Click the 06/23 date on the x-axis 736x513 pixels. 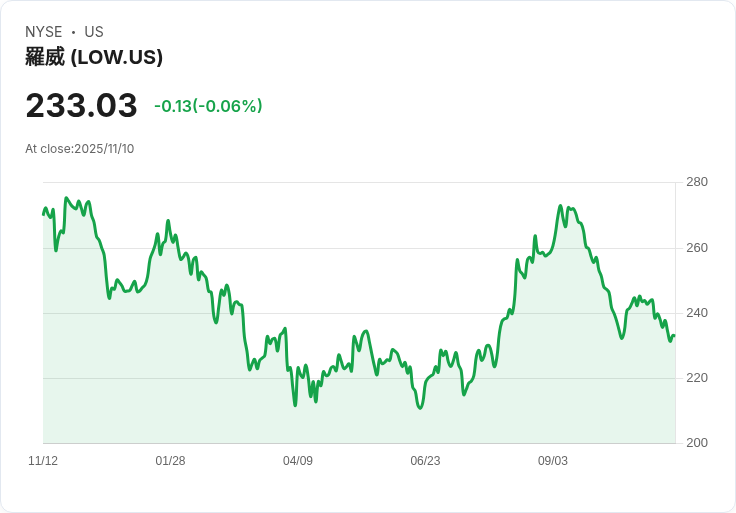pos(425,461)
